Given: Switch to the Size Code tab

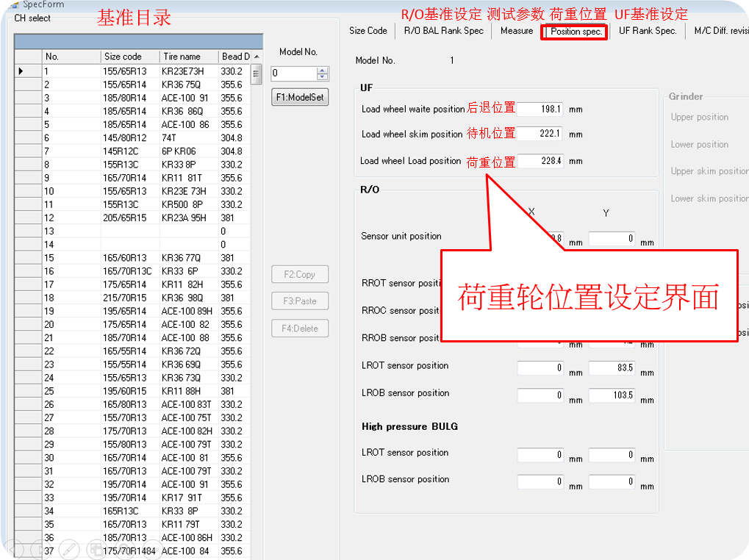Looking at the screenshot, I should click(368, 31).
